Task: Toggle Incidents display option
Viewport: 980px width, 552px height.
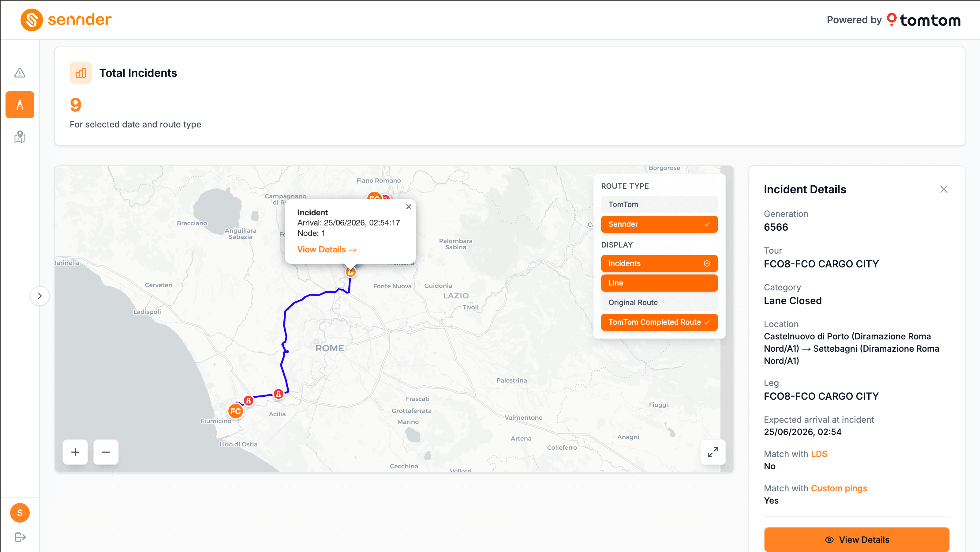Action: point(659,263)
